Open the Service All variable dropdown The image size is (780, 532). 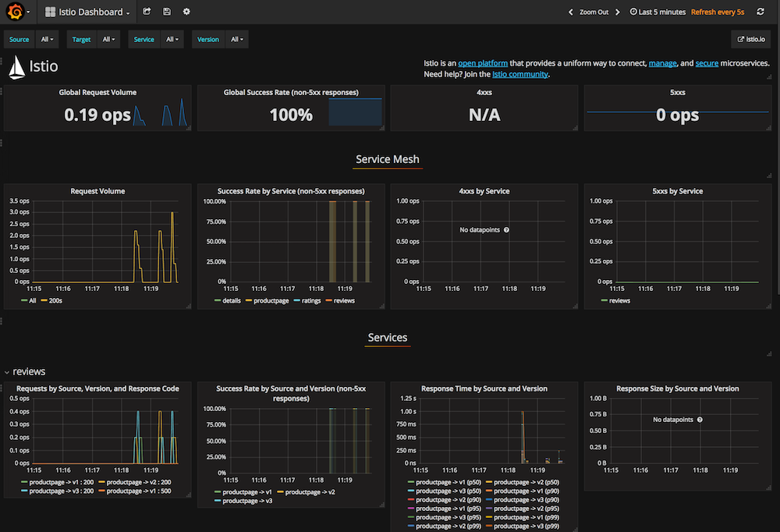(x=172, y=39)
